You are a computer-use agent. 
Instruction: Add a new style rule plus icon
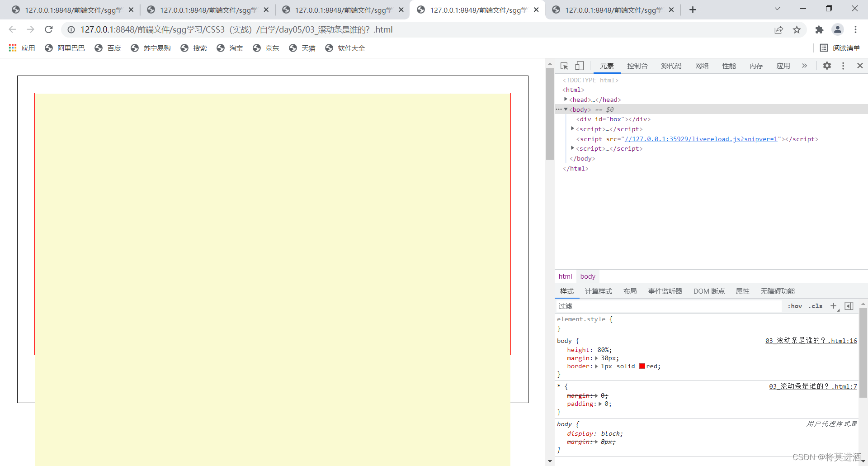click(x=834, y=306)
